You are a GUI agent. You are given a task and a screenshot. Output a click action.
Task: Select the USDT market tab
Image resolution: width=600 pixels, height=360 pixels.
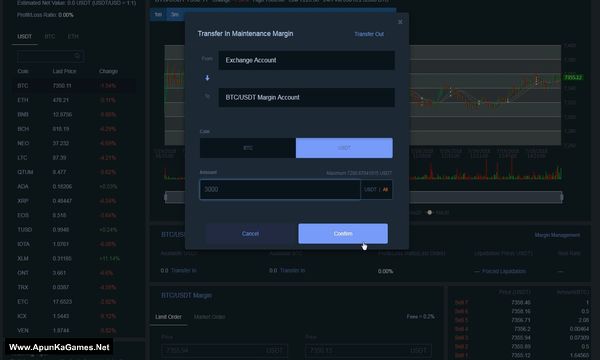24,36
